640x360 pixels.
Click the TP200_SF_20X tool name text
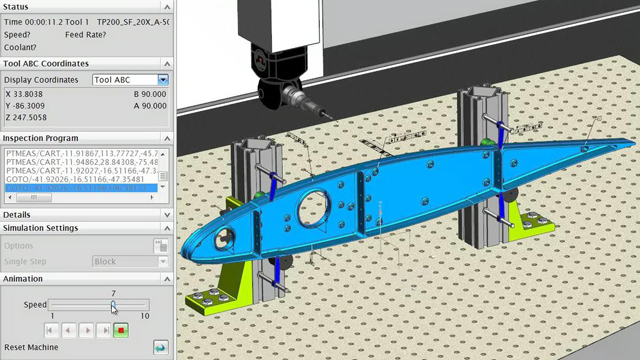click(x=132, y=22)
